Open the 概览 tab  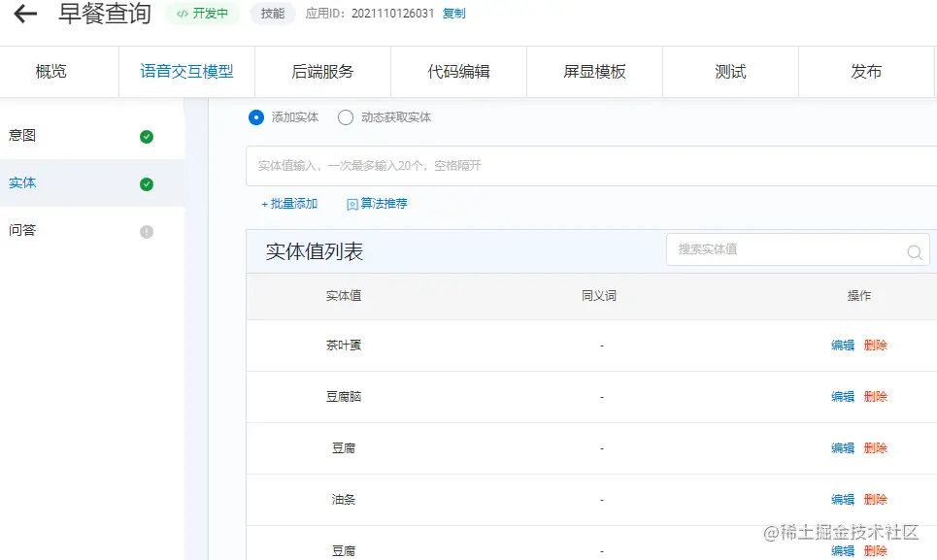50,72
